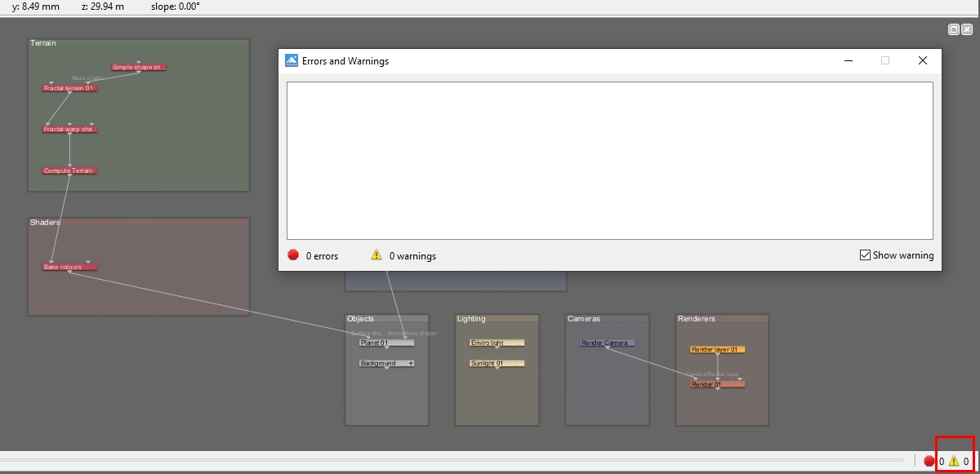Image resolution: width=980 pixels, height=474 pixels.
Task: Select the Sunlight 01 node
Action: click(x=497, y=363)
